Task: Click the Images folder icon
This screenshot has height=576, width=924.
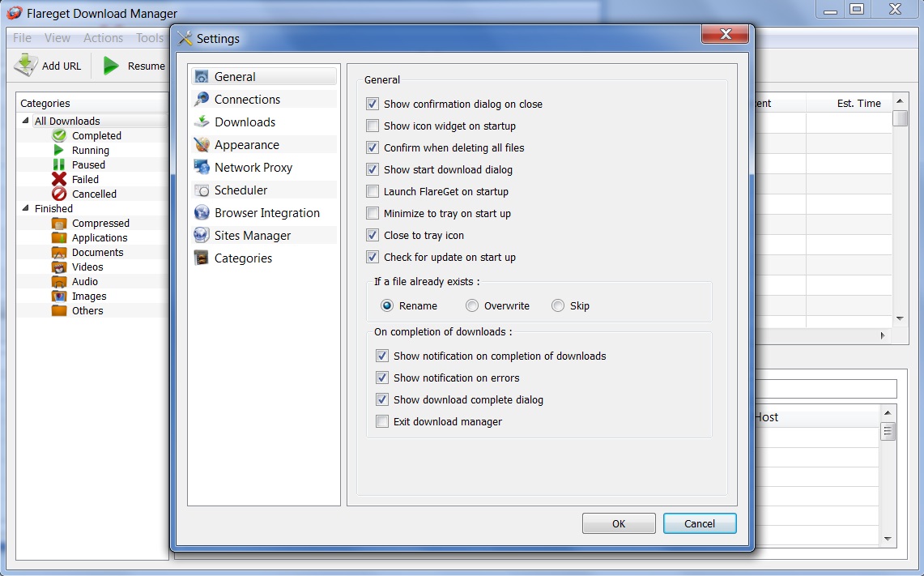Action: pyautogui.click(x=59, y=296)
